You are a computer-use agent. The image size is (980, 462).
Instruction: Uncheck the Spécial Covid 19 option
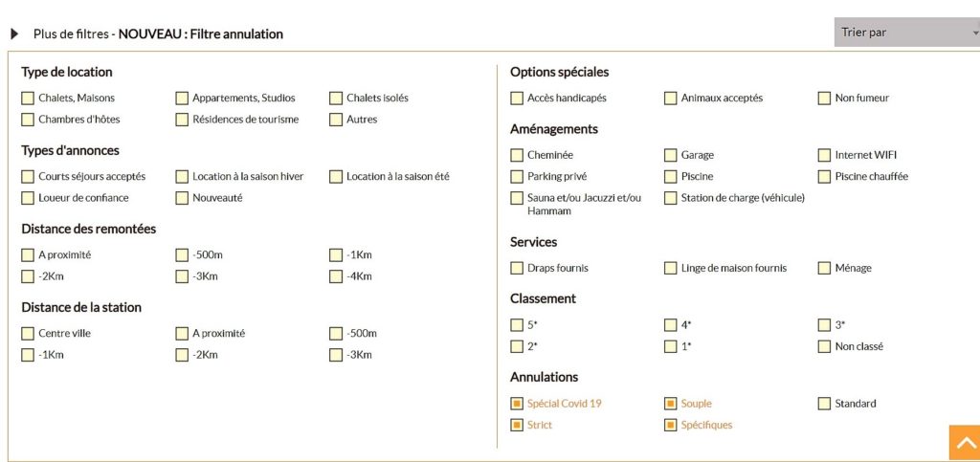click(x=517, y=404)
